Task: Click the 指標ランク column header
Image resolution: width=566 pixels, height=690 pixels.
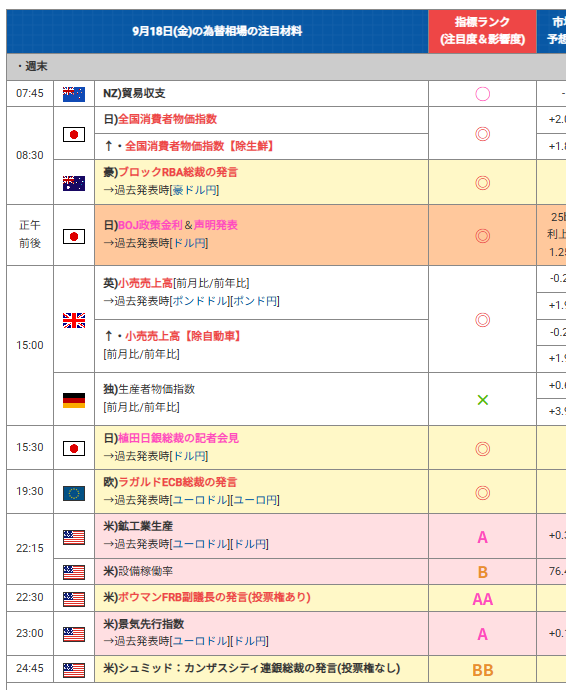Action: [x=482, y=31]
